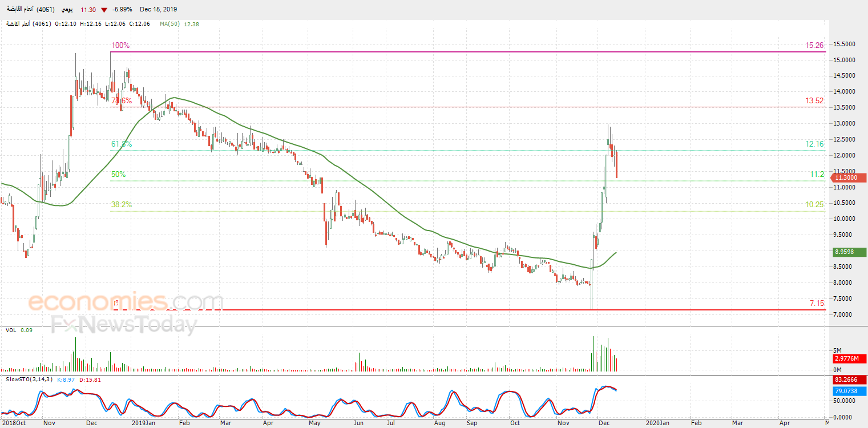Click the 11.2 Fibonacci price value

818,175
